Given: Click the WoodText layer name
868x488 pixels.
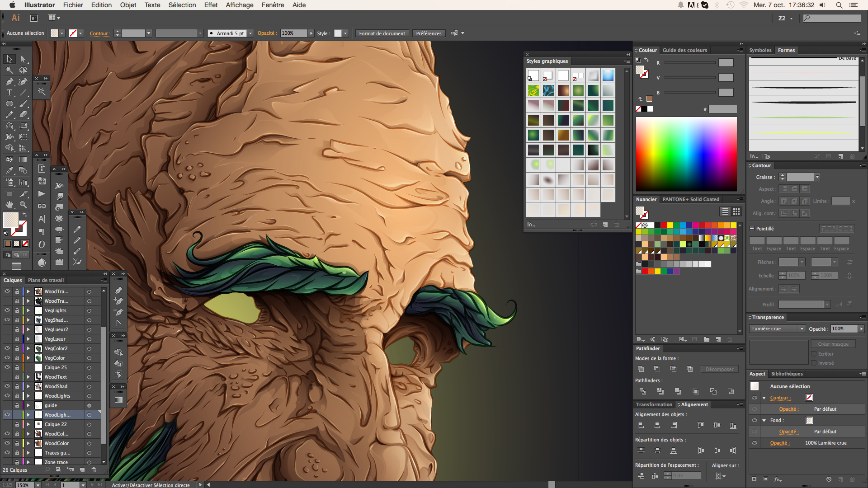Looking at the screenshot, I should pyautogui.click(x=55, y=376).
